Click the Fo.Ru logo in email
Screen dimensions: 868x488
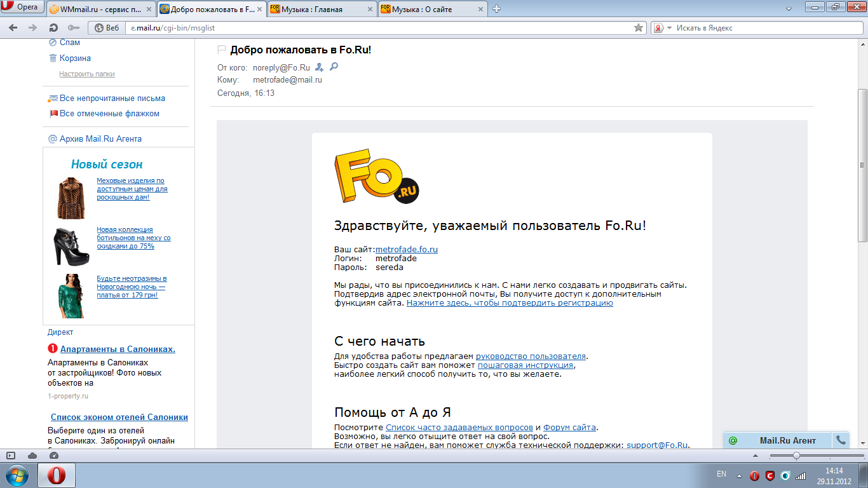coord(377,178)
